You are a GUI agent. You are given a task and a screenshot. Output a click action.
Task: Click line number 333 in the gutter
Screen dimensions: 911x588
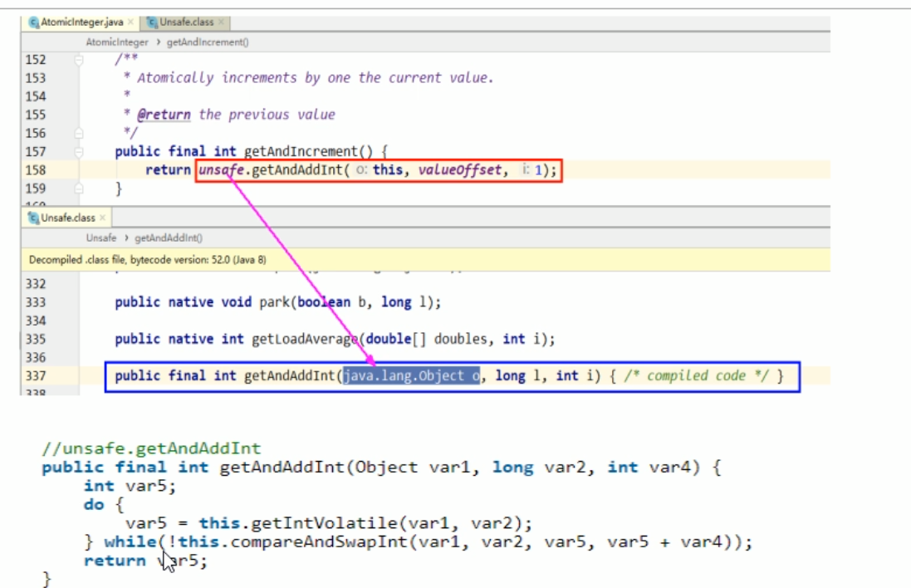point(36,302)
